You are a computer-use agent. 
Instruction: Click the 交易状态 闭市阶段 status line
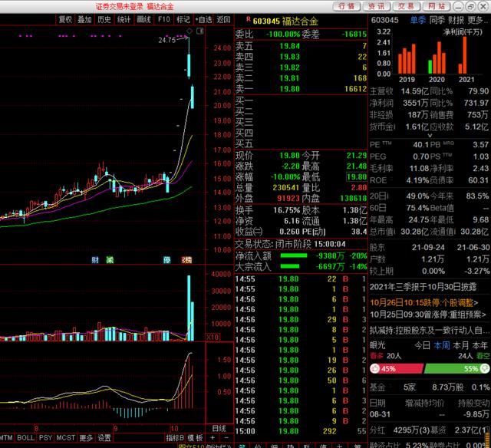[290, 244]
